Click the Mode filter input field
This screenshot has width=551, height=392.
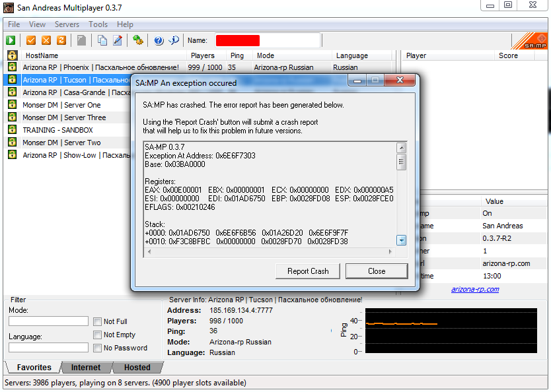pyautogui.click(x=48, y=321)
